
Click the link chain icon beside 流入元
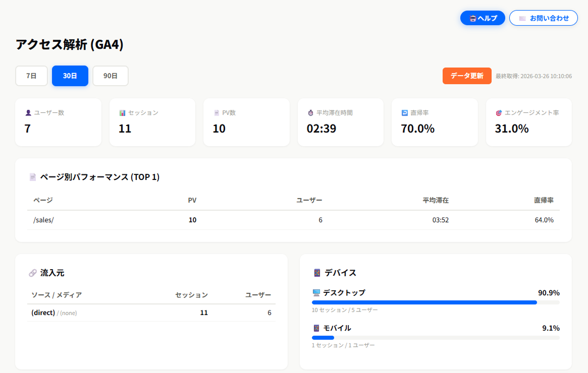33,273
